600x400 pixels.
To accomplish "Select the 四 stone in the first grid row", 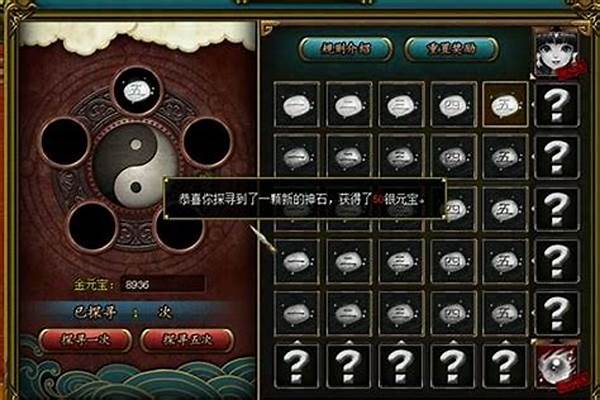I will [x=453, y=104].
